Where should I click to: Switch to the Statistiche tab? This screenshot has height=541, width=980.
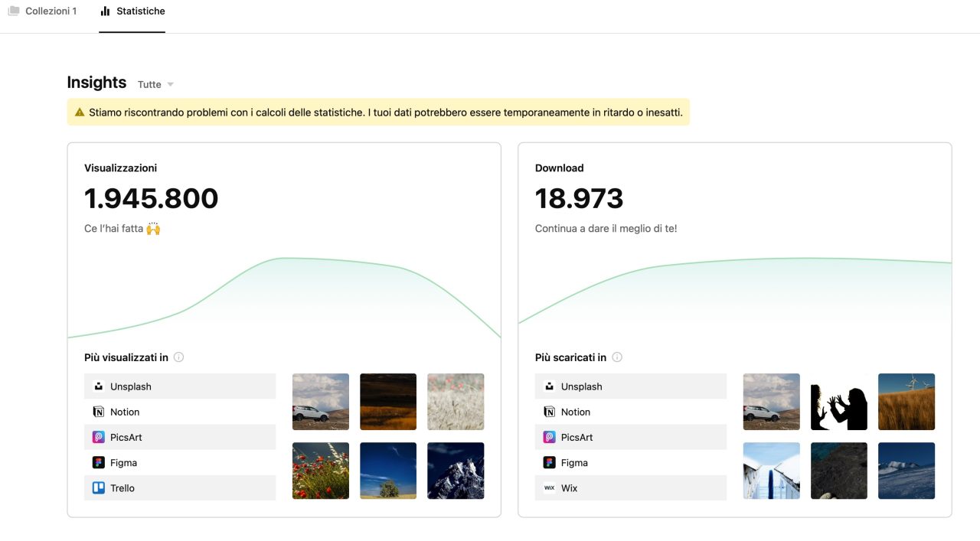(x=132, y=11)
